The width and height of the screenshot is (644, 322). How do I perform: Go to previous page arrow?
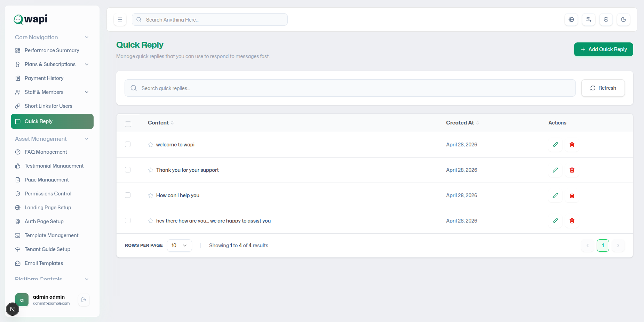588,245
